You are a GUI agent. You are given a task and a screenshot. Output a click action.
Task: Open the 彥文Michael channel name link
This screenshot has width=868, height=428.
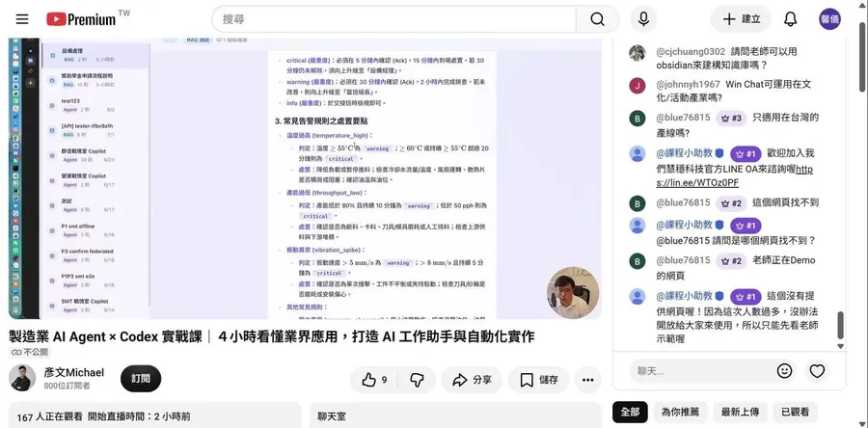74,373
